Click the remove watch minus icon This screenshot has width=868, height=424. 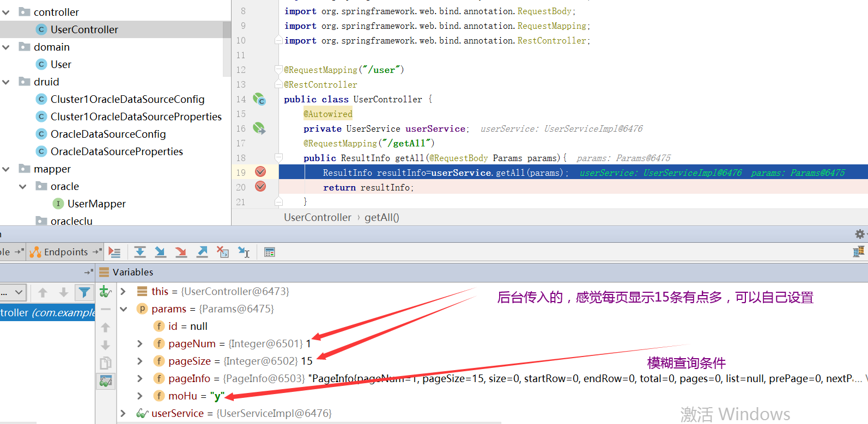[106, 309]
